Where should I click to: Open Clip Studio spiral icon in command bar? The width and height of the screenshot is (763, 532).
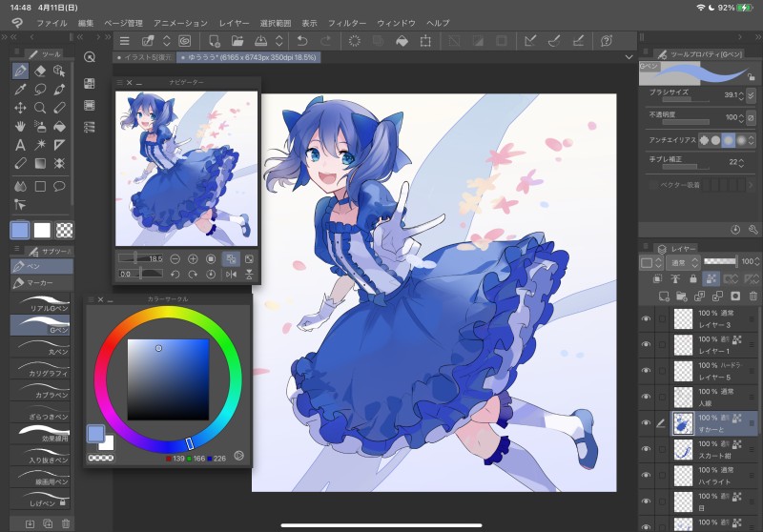coord(184,41)
